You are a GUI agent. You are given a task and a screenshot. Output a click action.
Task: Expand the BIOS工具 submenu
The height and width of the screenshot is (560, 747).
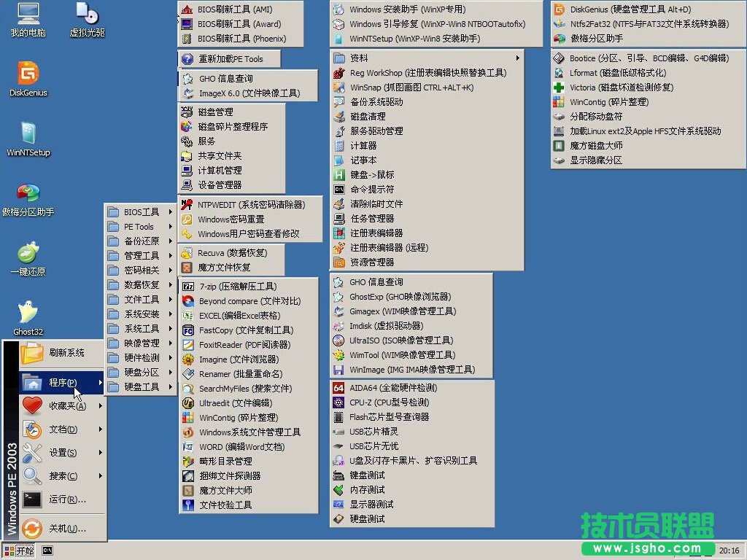[x=141, y=212]
